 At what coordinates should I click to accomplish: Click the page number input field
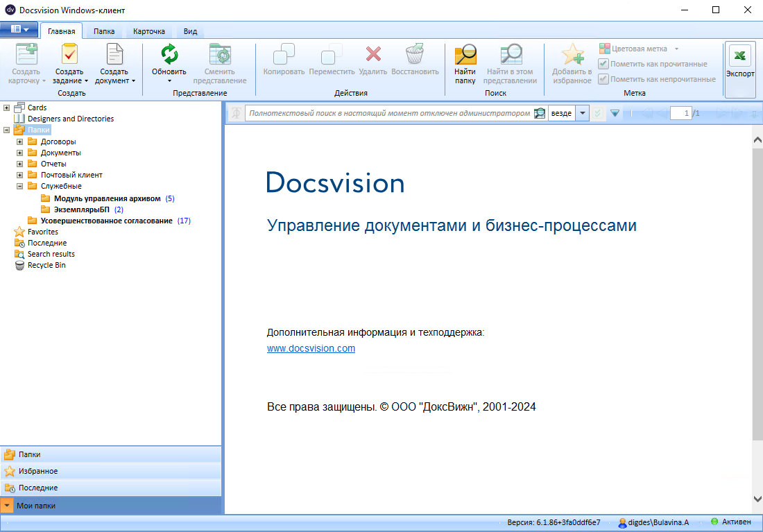click(x=680, y=113)
